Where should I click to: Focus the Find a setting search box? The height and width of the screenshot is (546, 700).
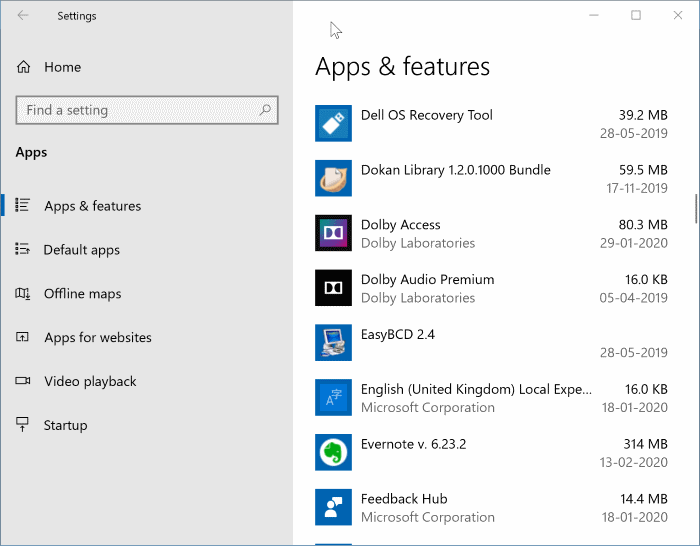pyautogui.click(x=147, y=110)
